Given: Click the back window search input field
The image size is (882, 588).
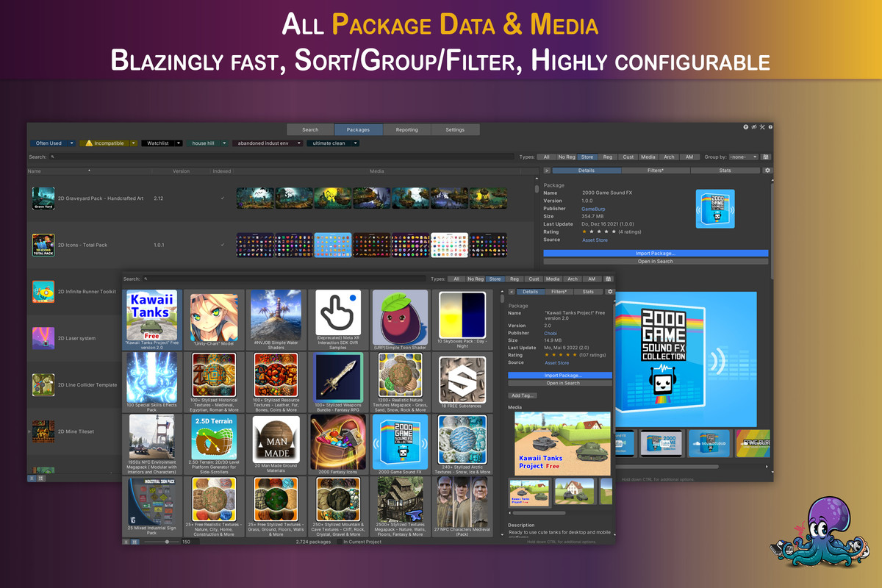Looking at the screenshot, I should click(282, 157).
